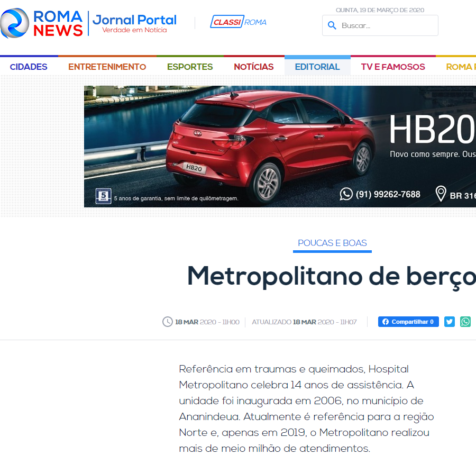Image resolution: width=476 pixels, height=455 pixels.
Task: Open the Notícias menu item
Action: pyautogui.click(x=254, y=67)
